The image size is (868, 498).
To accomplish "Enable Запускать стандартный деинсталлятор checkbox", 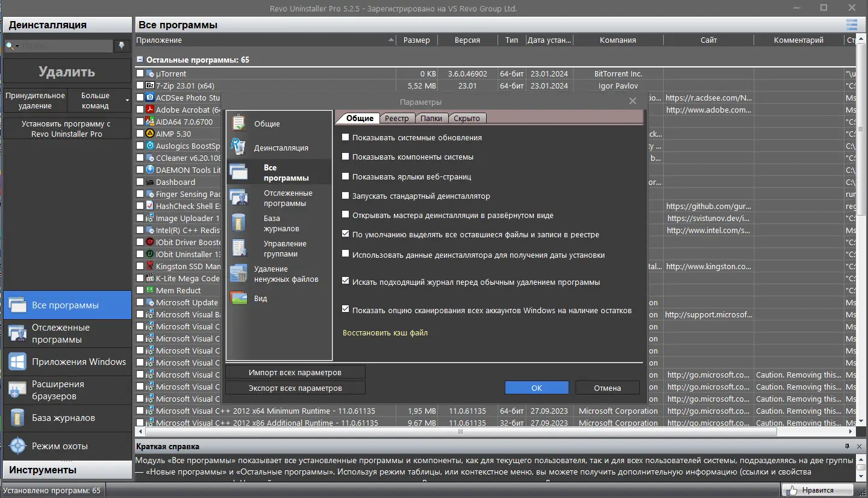I will pos(346,196).
